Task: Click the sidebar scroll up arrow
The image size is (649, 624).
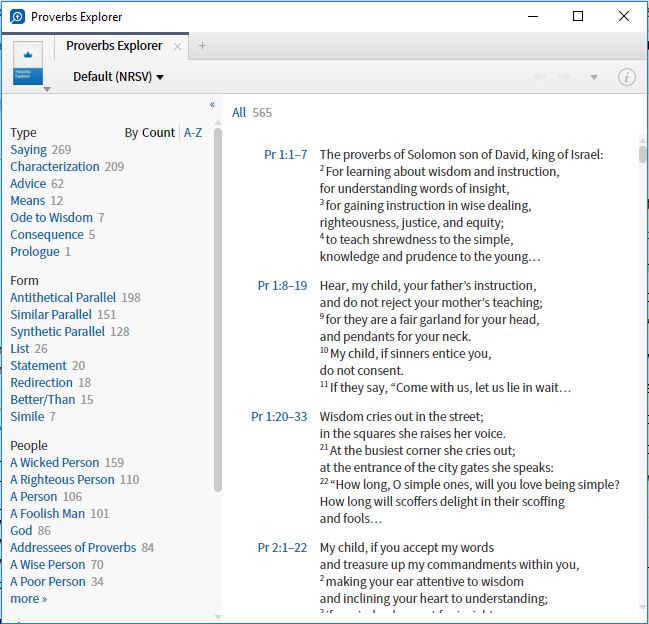Action: 218,123
